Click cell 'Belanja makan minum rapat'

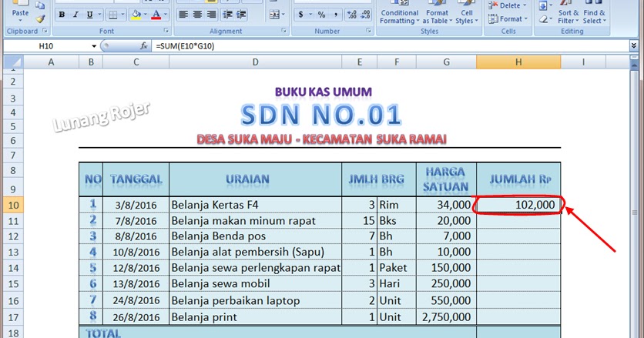(255, 220)
